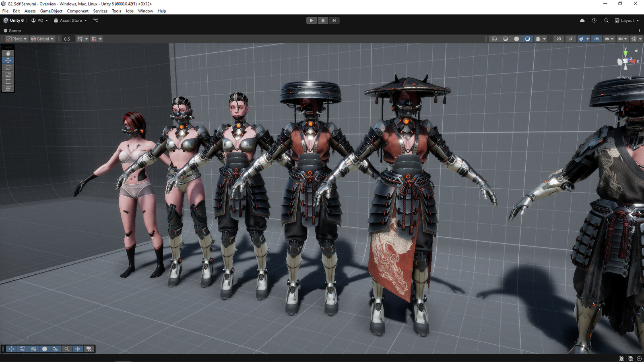The height and width of the screenshot is (362, 644).
Task: Toggle scene visibility eye icon
Action: point(597,39)
